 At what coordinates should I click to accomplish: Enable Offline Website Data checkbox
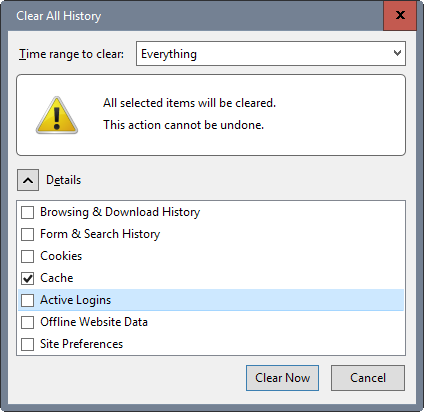(27, 322)
